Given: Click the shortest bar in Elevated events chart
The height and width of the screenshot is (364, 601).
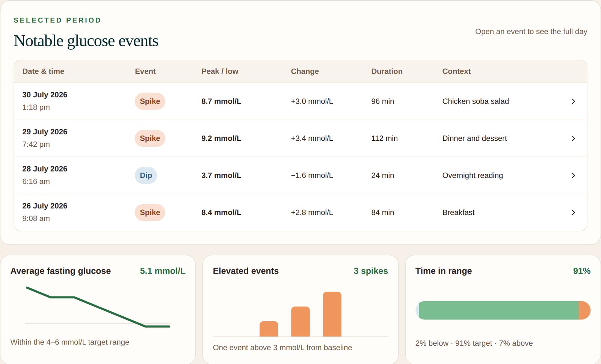Looking at the screenshot, I should click(x=269, y=329).
